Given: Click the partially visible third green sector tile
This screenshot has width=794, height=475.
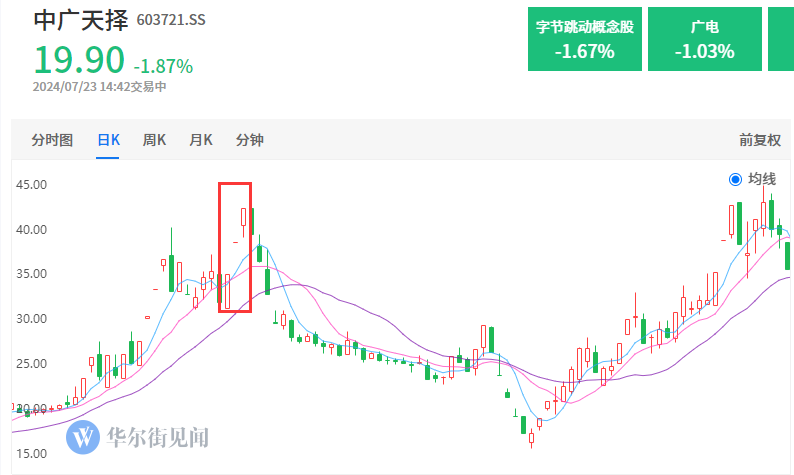Looking at the screenshot, I should [781, 39].
